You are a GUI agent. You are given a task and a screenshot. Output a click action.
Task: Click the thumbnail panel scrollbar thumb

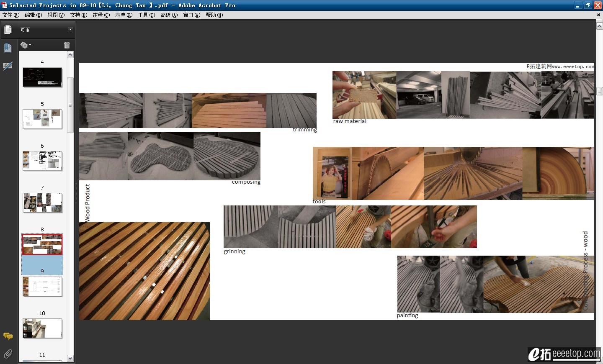(70, 105)
